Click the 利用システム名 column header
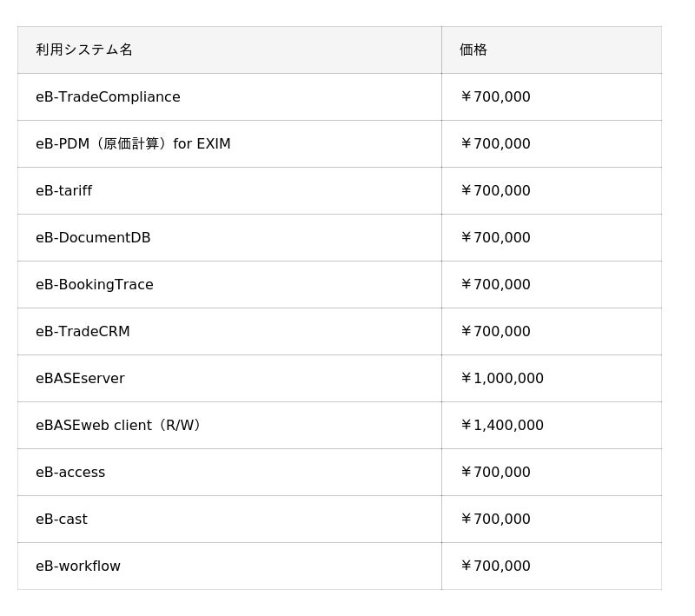 [x=84, y=50]
